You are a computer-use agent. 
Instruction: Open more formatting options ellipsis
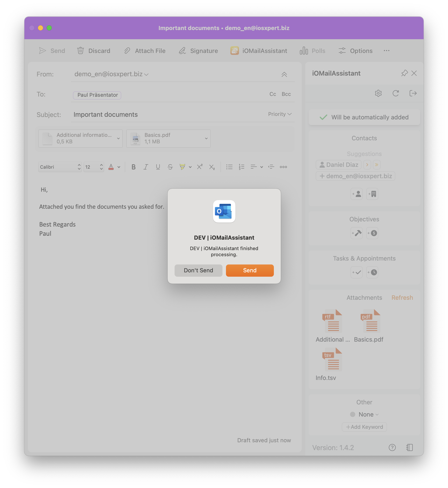(283, 167)
